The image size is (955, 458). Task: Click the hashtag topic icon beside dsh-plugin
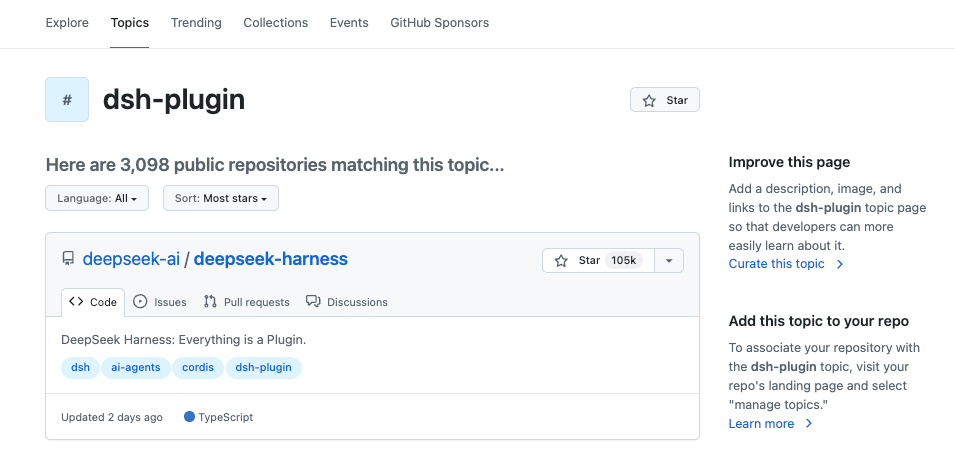pos(67,99)
